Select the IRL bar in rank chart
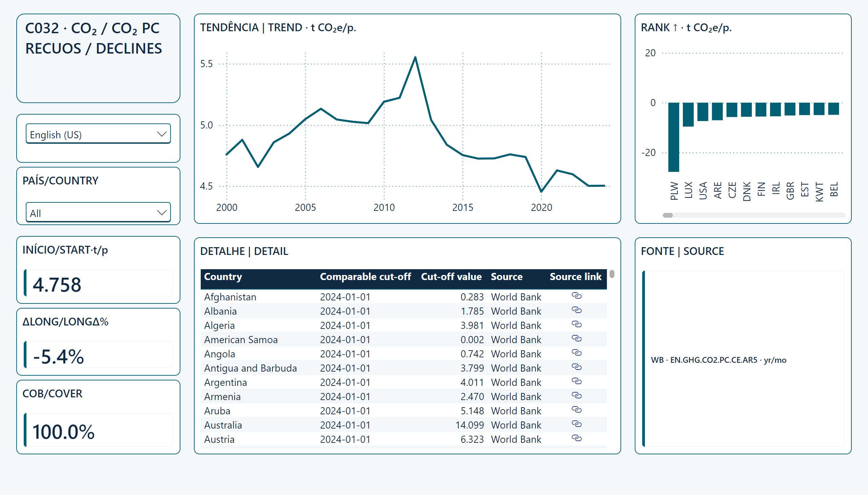868x495 pixels. pyautogui.click(x=775, y=110)
